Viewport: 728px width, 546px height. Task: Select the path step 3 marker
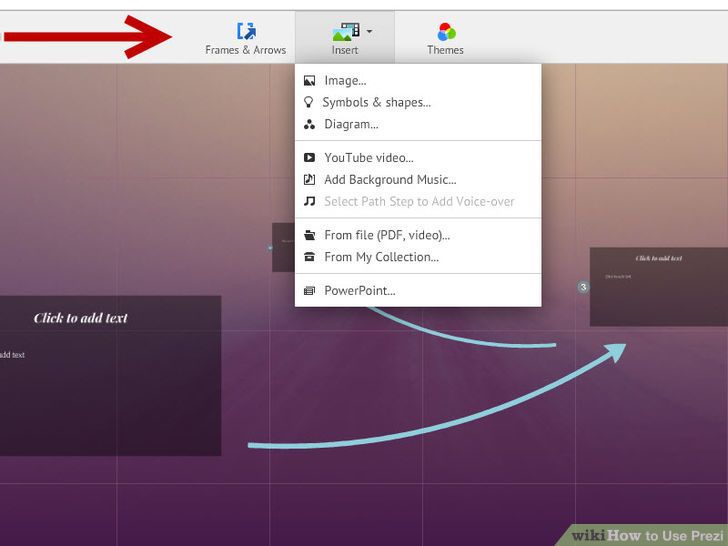[583, 287]
